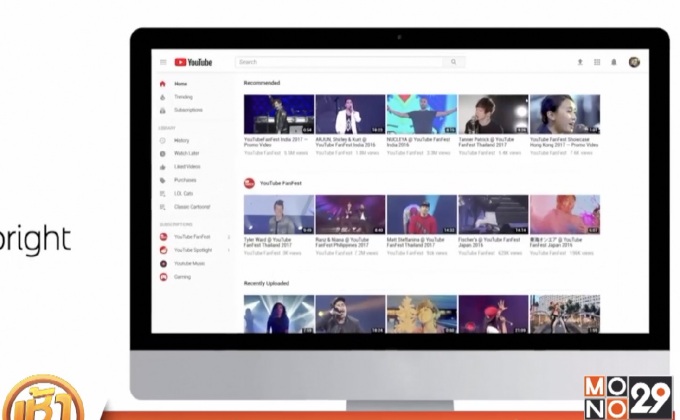Click title 'ARJUN, Shirley & Kurt @ YouTube FanFest'
Viewport: 680px width, 420px height.
pos(346,142)
